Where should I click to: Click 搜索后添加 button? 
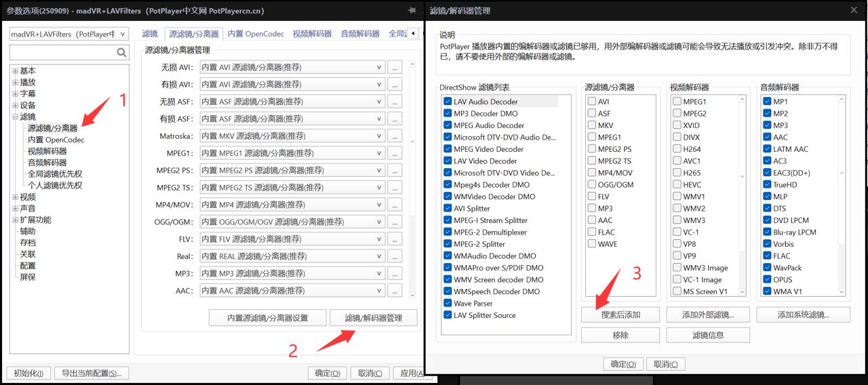[x=620, y=315]
